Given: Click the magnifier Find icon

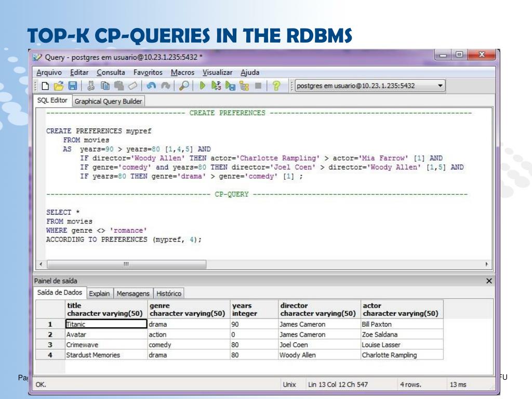Looking at the screenshot, I should [x=184, y=86].
